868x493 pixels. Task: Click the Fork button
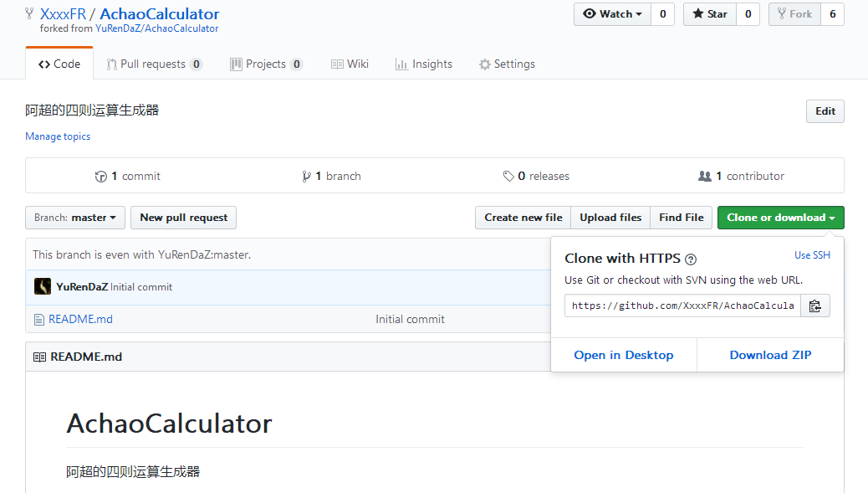click(795, 14)
